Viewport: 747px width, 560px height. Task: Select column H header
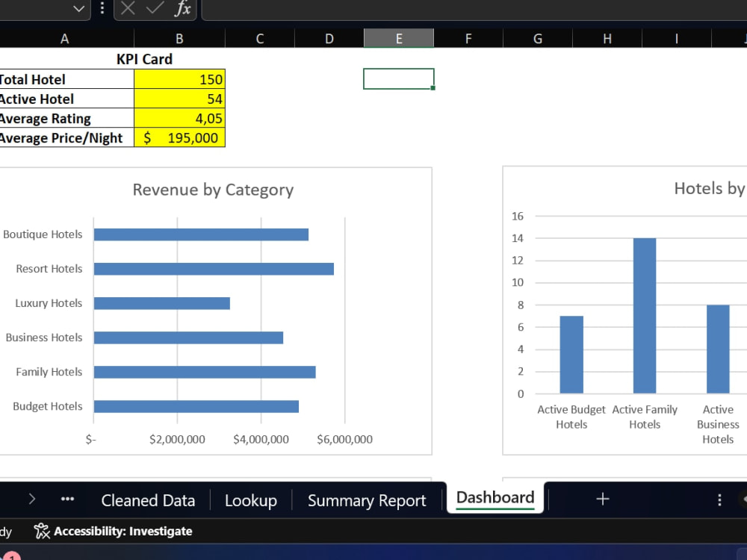607,39
